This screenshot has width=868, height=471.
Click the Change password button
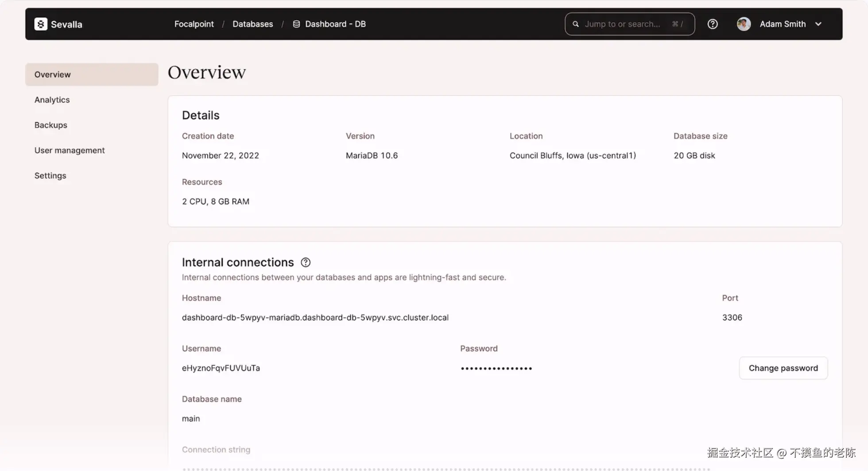pyautogui.click(x=783, y=368)
